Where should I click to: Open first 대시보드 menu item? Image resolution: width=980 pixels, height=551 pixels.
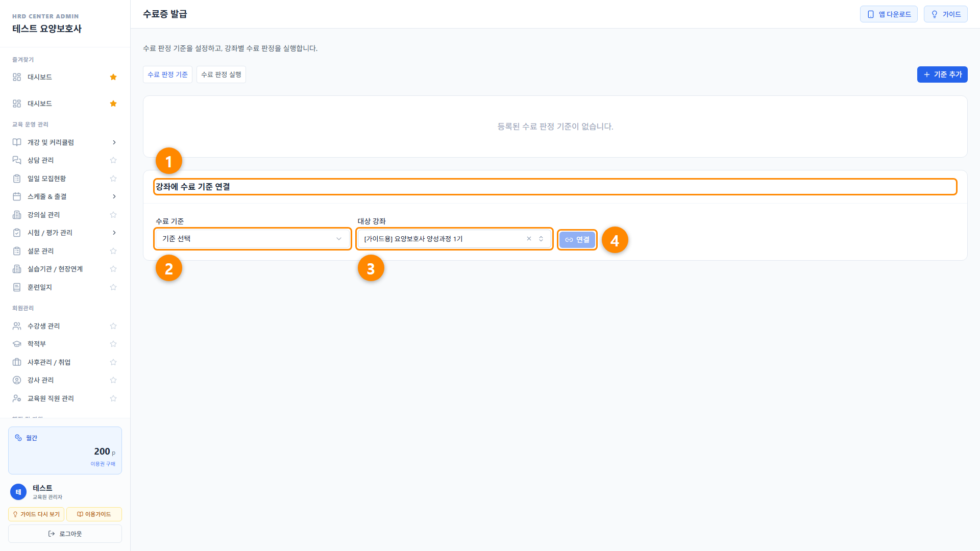65,77
